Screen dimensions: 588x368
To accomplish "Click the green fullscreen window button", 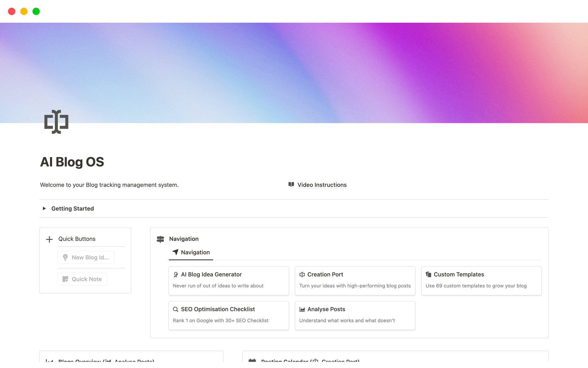I will tap(36, 11).
